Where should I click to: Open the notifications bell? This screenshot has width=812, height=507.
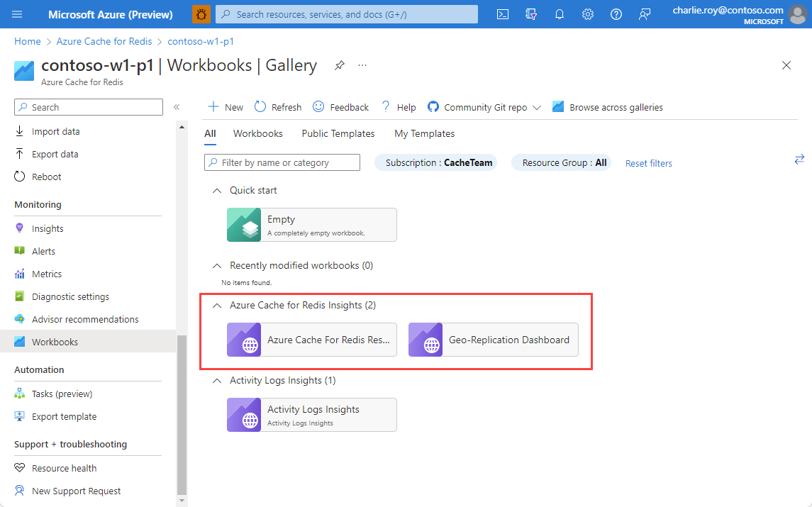click(560, 14)
